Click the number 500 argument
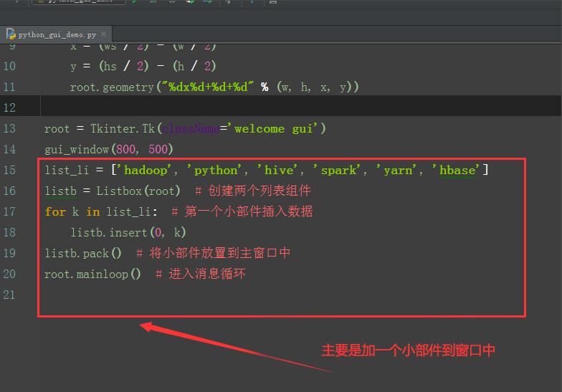Image resolution: width=562 pixels, height=392 pixels. click(x=158, y=149)
